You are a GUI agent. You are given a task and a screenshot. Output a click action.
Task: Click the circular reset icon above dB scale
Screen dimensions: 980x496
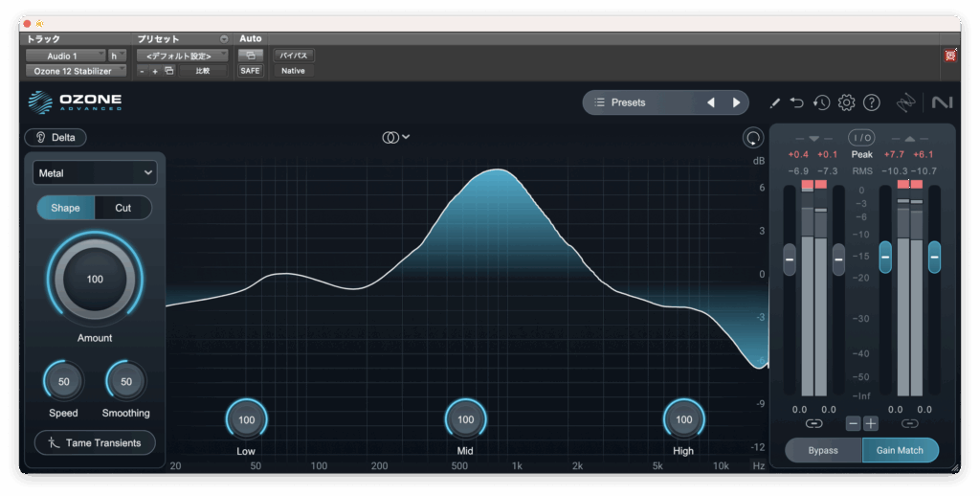(753, 138)
